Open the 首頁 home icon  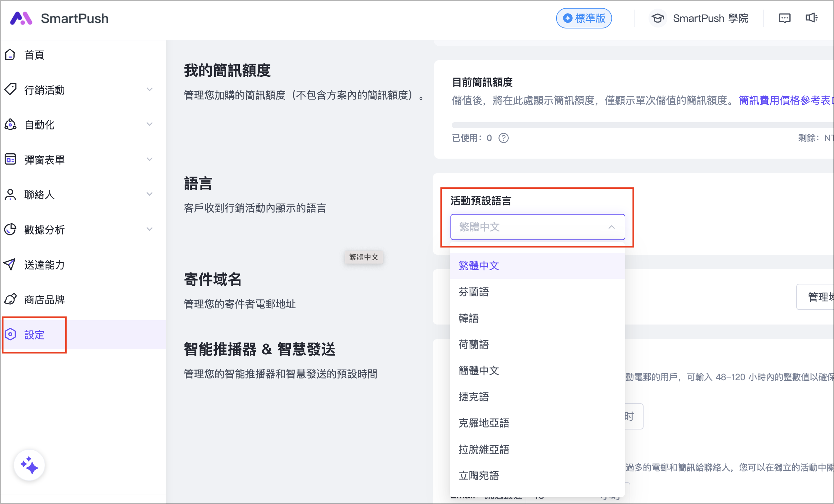10,55
